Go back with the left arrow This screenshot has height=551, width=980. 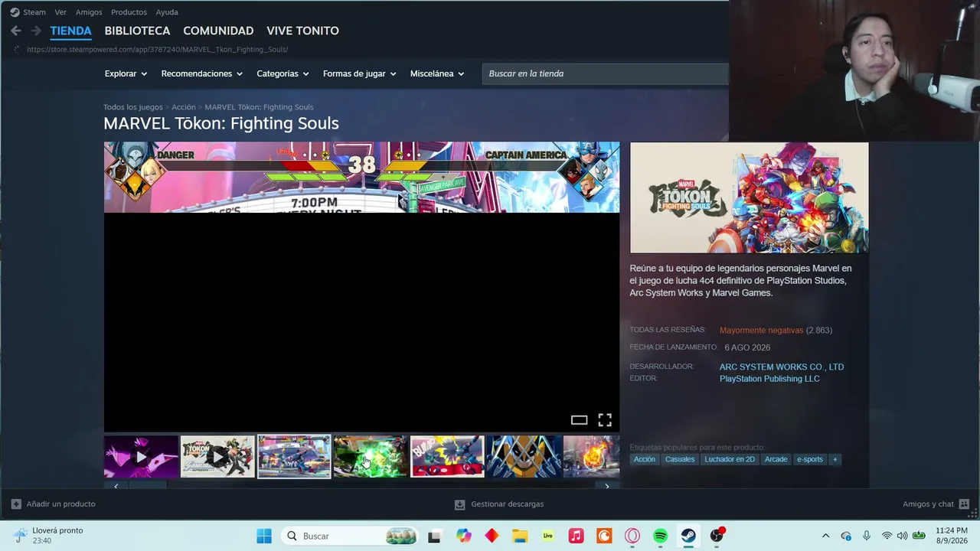(x=15, y=31)
